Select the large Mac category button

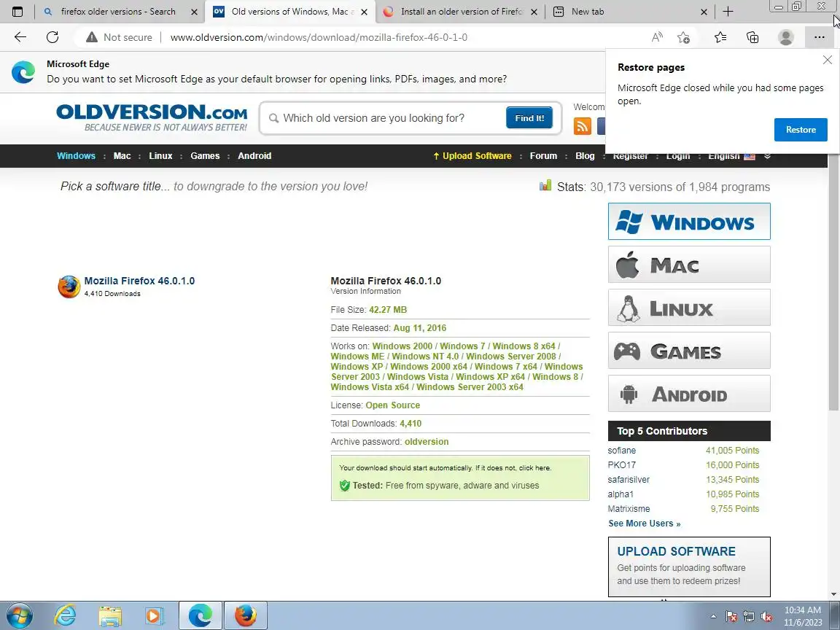coord(689,265)
